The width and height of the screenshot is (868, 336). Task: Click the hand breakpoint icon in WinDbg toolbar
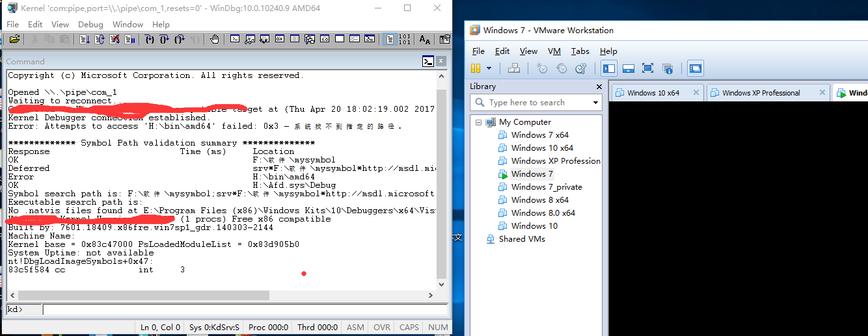(214, 39)
